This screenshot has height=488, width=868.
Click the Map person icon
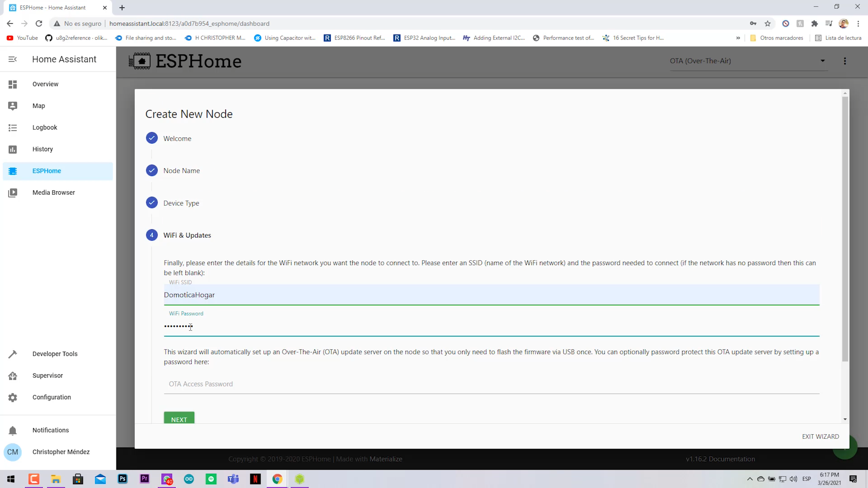(x=13, y=106)
